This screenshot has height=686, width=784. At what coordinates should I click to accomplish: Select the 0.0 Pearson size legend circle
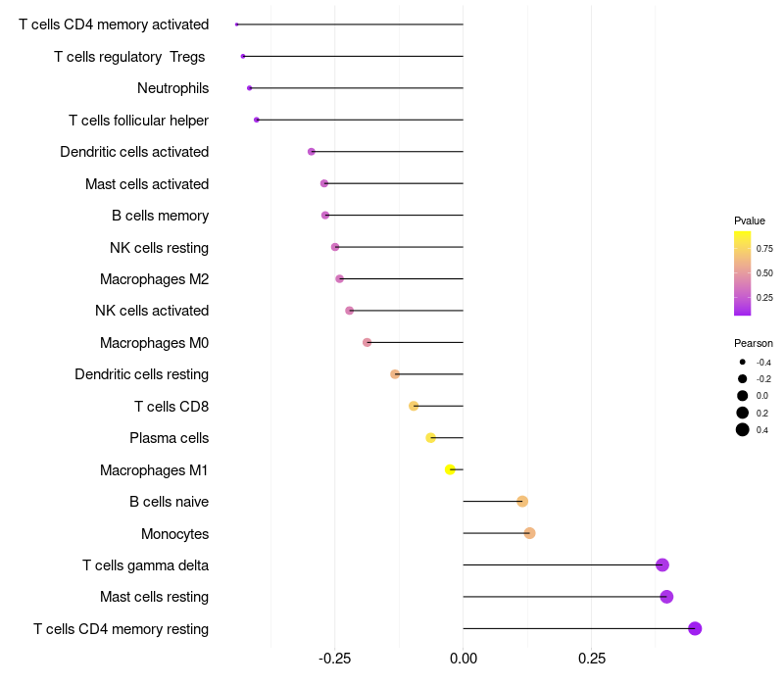pyautogui.click(x=743, y=396)
